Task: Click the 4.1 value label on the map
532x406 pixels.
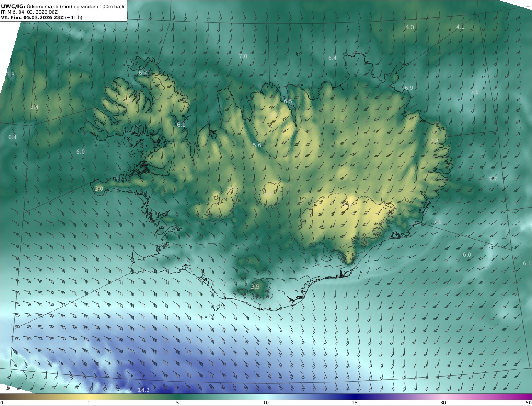Action: 460,27
